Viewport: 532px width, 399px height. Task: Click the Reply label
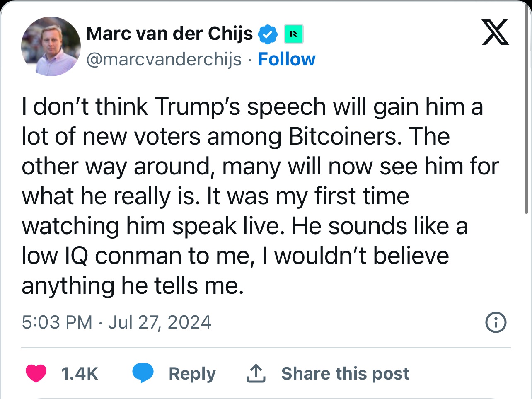(192, 374)
